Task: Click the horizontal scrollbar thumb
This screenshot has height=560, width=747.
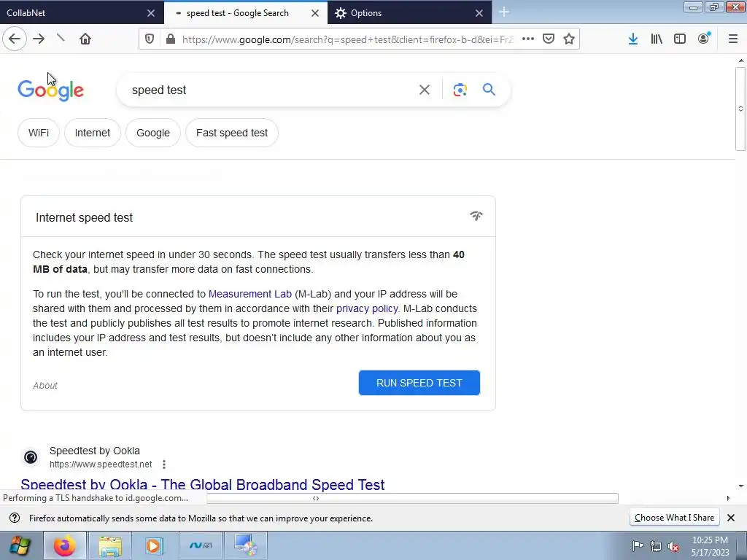Action: 412,499
